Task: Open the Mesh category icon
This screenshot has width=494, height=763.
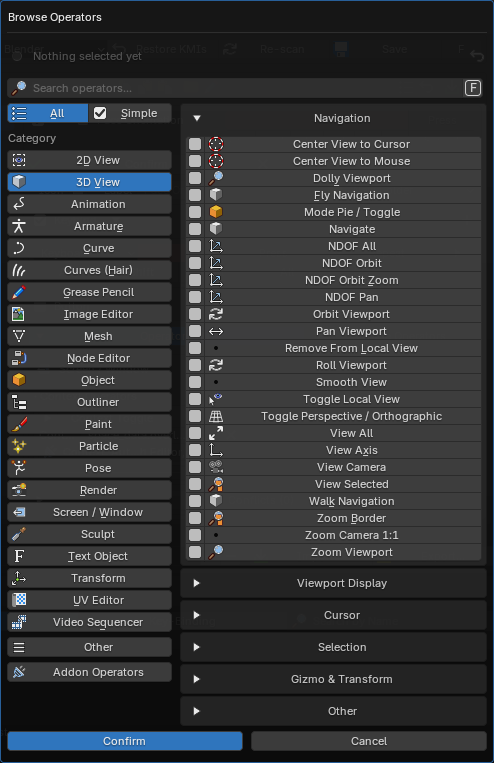Action: (x=19, y=336)
